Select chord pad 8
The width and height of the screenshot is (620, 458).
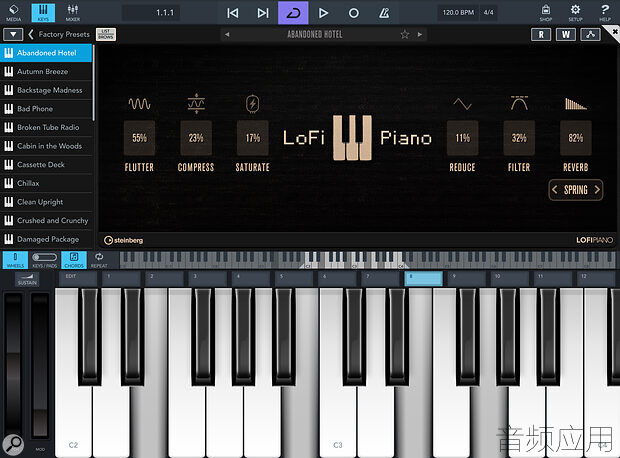click(423, 278)
